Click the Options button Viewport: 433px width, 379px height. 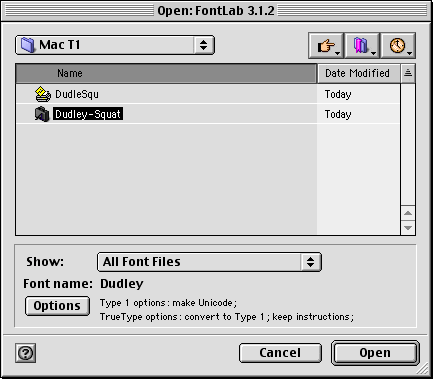pos(57,306)
